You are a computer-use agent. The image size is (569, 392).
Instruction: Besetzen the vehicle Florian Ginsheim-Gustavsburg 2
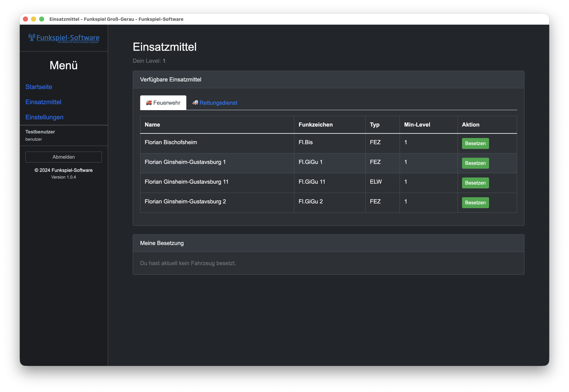[475, 203]
